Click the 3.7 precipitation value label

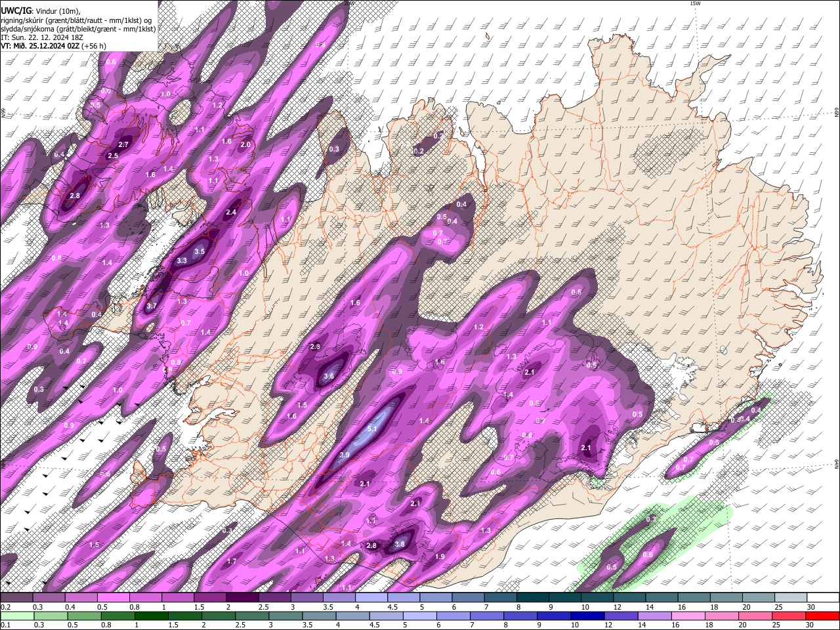[152, 306]
